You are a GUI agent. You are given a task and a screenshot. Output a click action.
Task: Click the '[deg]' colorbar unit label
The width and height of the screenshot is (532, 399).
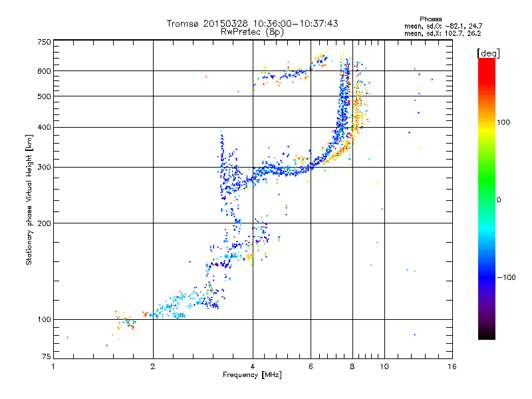click(x=488, y=53)
